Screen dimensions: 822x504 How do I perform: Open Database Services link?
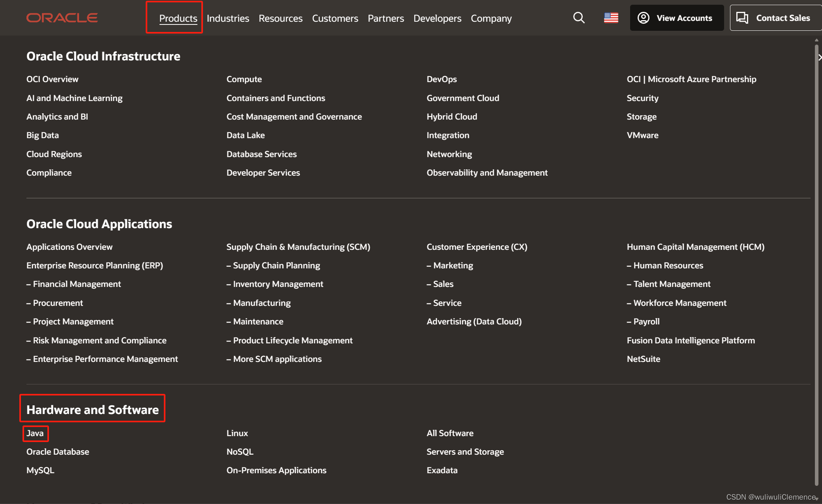click(x=261, y=154)
